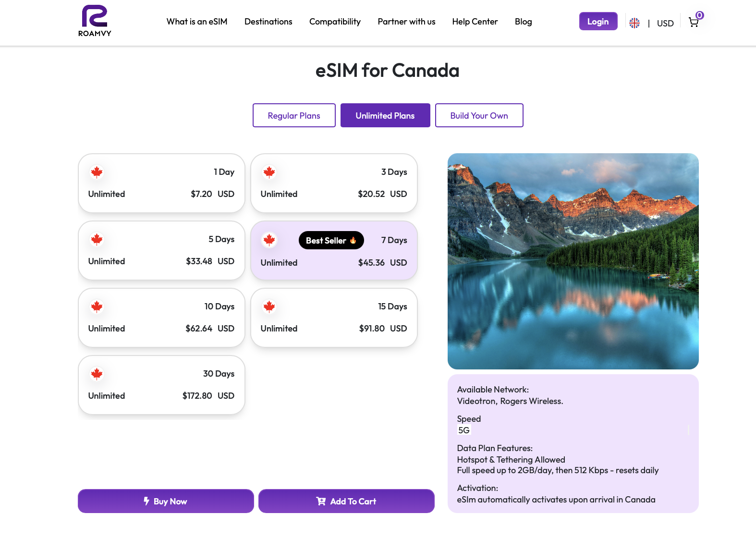Click Add To Cart button
The width and height of the screenshot is (756, 539).
[x=346, y=501]
